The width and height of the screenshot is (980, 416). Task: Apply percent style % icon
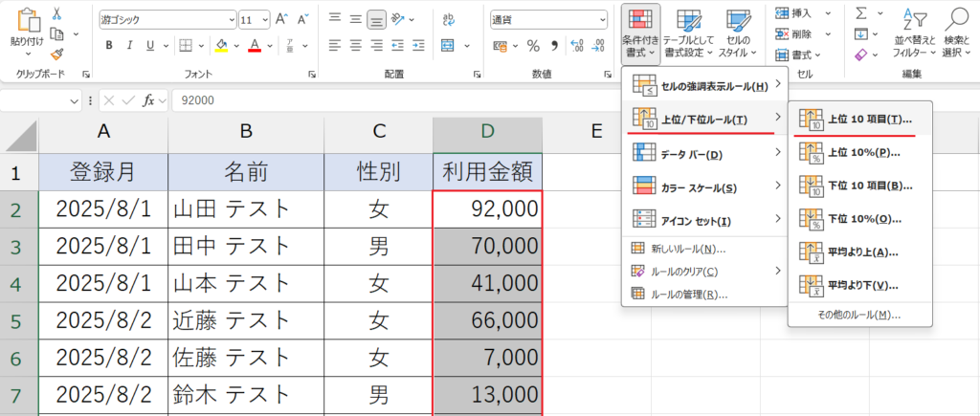coord(533,45)
